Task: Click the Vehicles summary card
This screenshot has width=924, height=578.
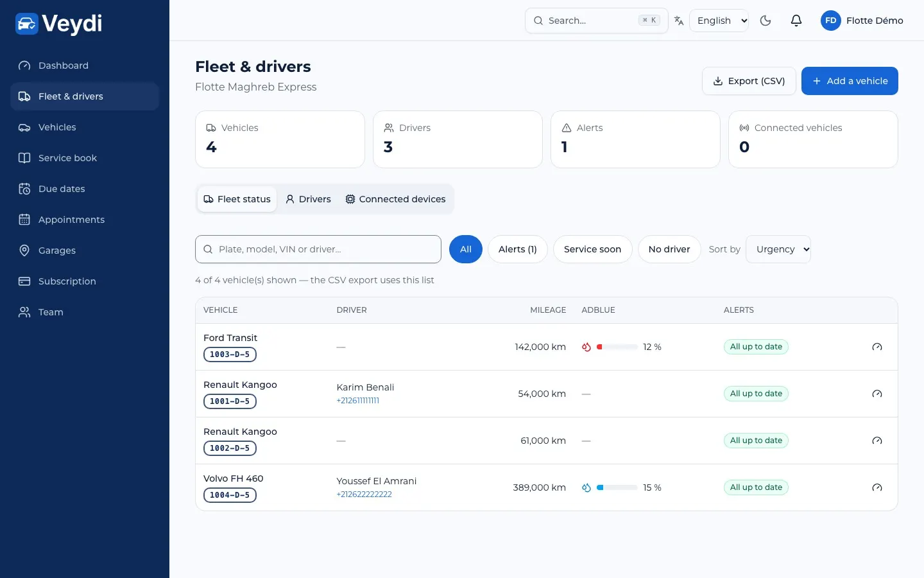Action: pos(280,139)
